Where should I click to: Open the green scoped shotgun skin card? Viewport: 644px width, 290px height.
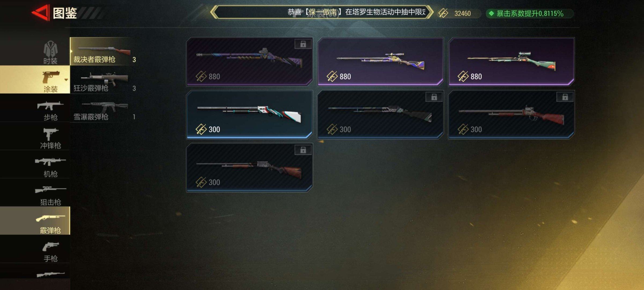511,61
